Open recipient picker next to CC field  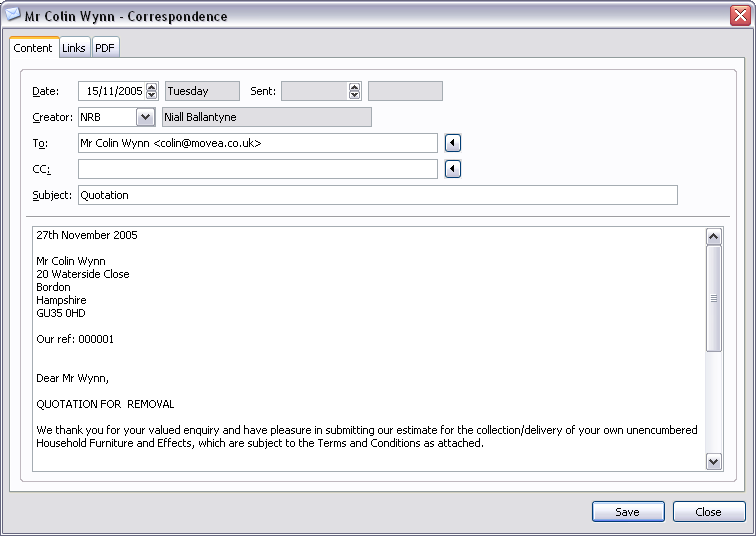coord(452,169)
